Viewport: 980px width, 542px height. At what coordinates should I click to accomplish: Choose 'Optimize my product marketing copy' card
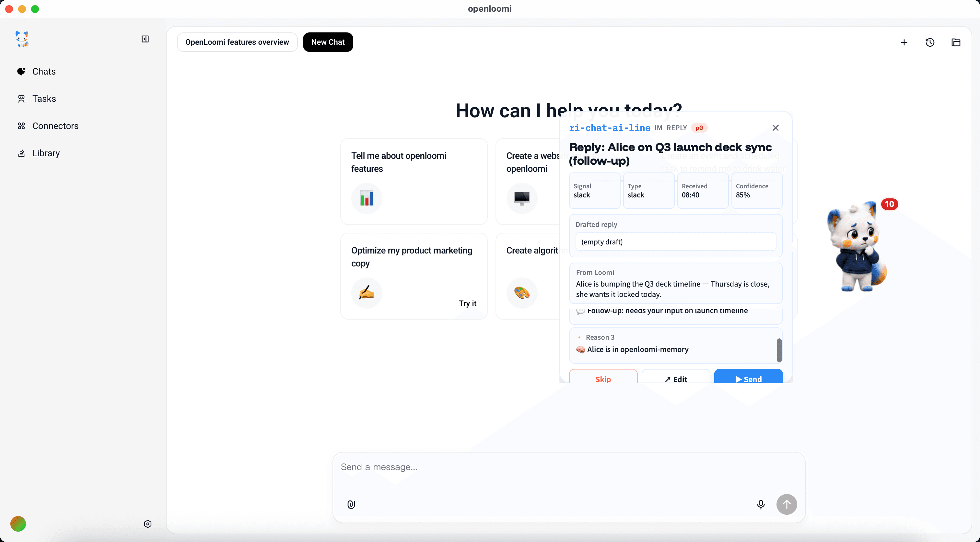coord(414,276)
